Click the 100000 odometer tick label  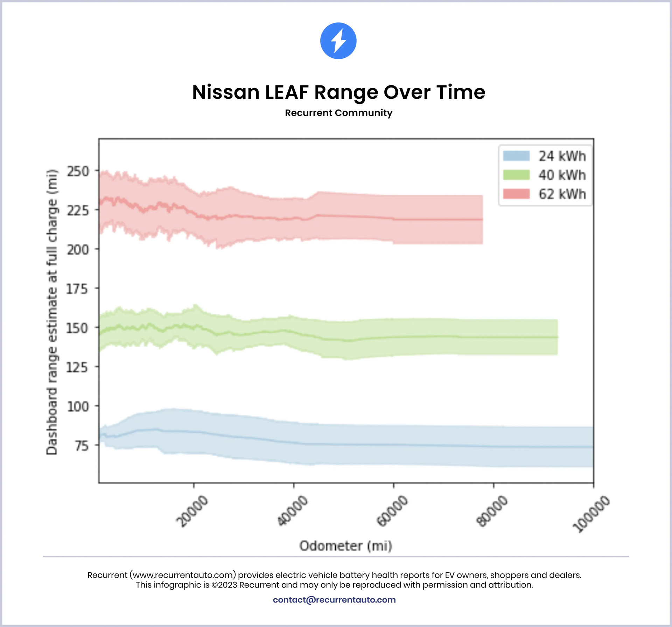(591, 514)
